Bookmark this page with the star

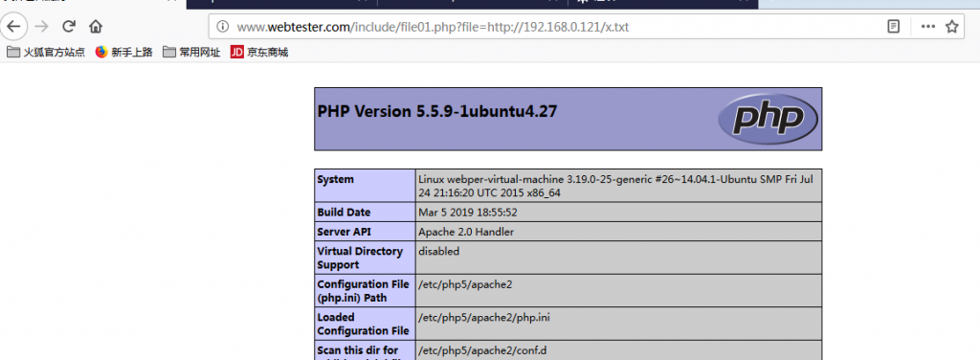(x=952, y=27)
